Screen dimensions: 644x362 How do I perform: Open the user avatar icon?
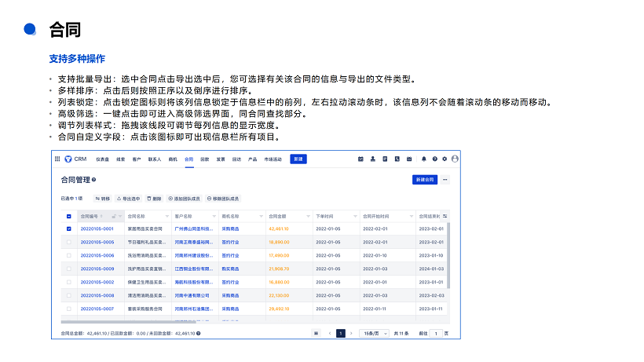click(455, 159)
